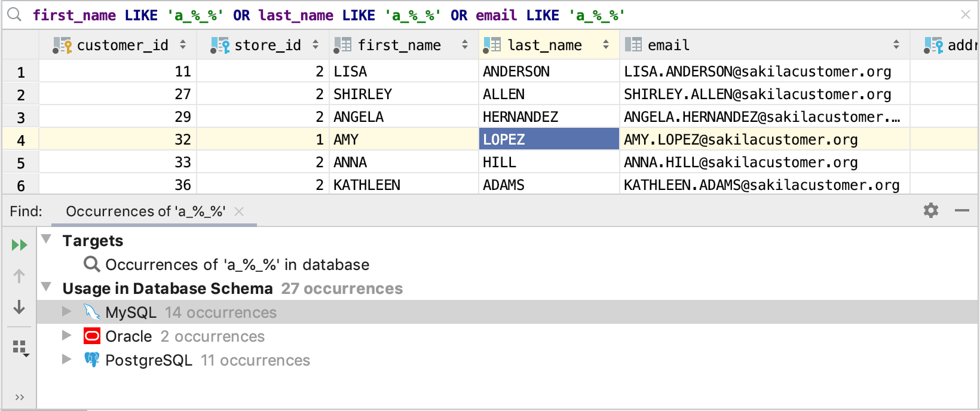Click the ANGELA first_name cell
980x411 pixels.
[x=404, y=116]
